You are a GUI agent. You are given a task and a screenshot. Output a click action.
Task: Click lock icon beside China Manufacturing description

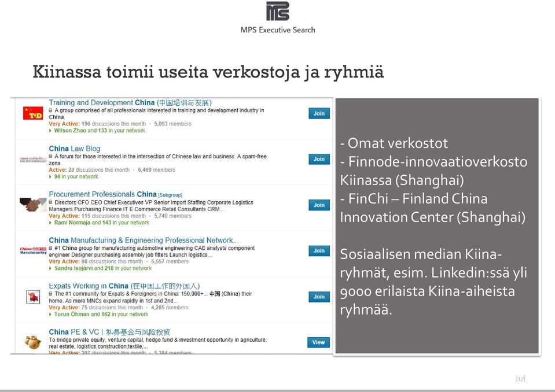[x=50, y=248]
